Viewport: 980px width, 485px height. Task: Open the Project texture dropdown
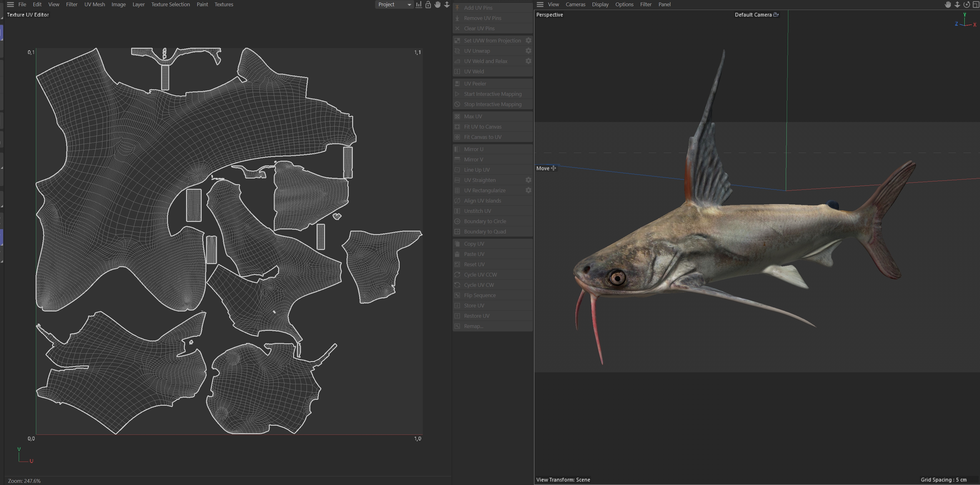(394, 5)
